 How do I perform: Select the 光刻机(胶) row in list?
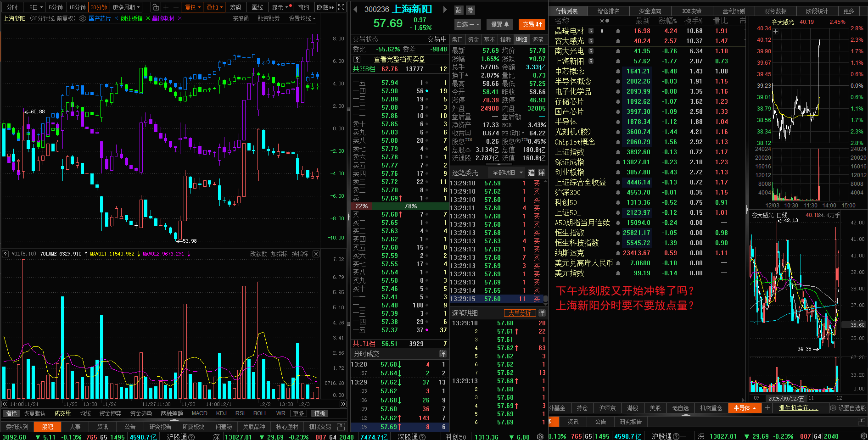(647, 132)
